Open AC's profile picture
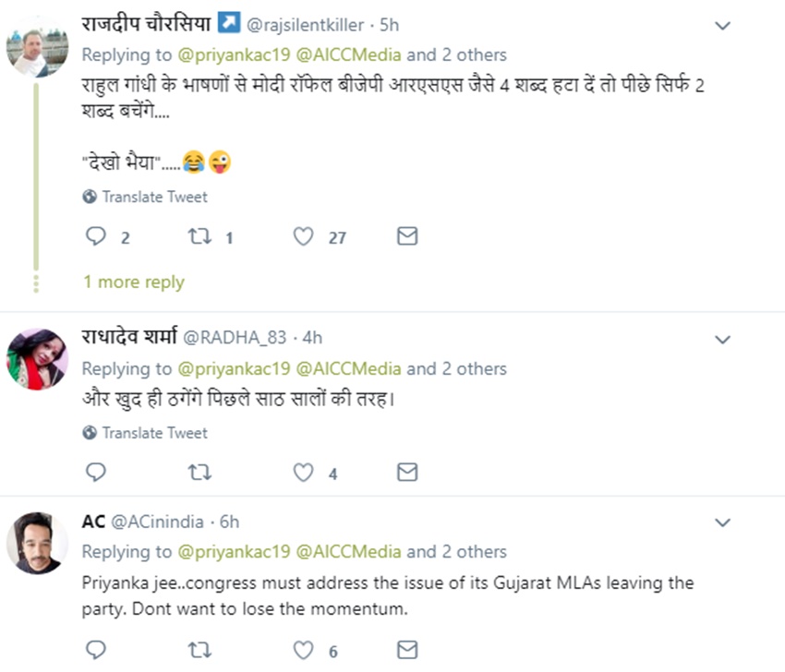Screen dimensions: 785x672 pyautogui.click(x=37, y=543)
